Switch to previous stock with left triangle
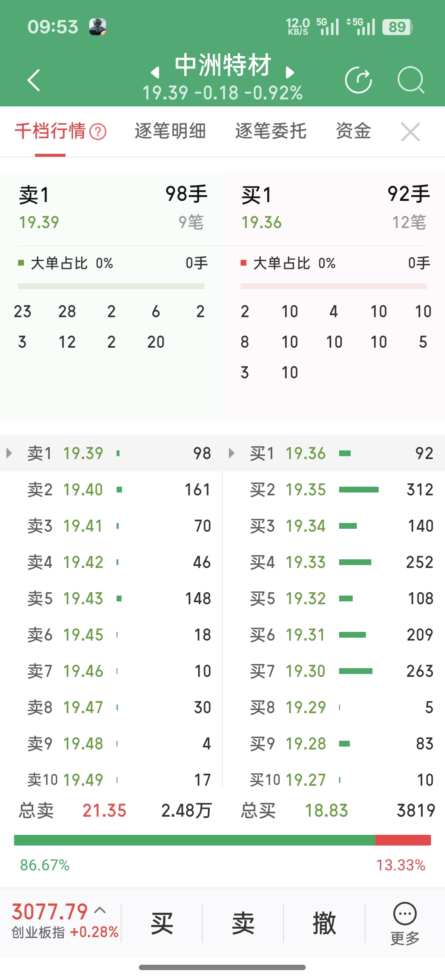 coord(155,73)
